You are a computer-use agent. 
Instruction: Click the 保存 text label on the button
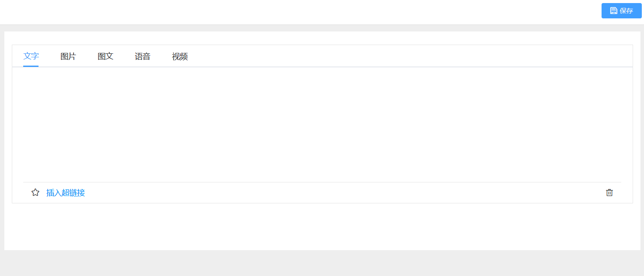pos(626,11)
